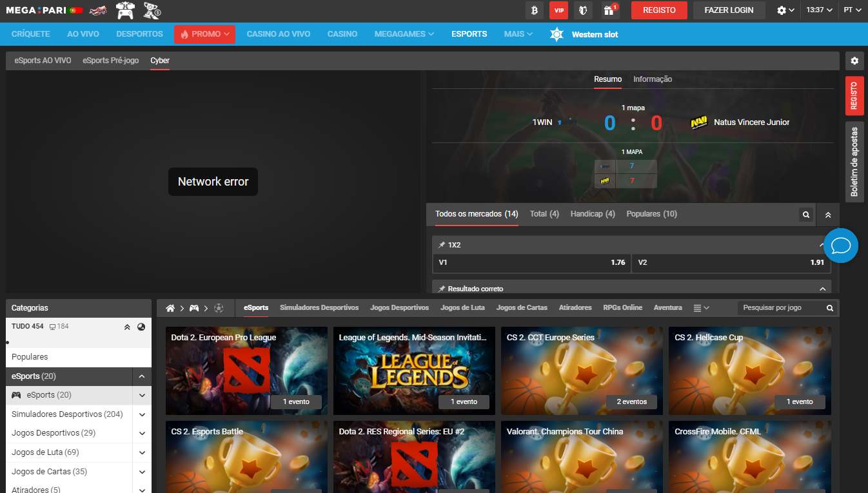Open the live chat bubble

coord(841,246)
